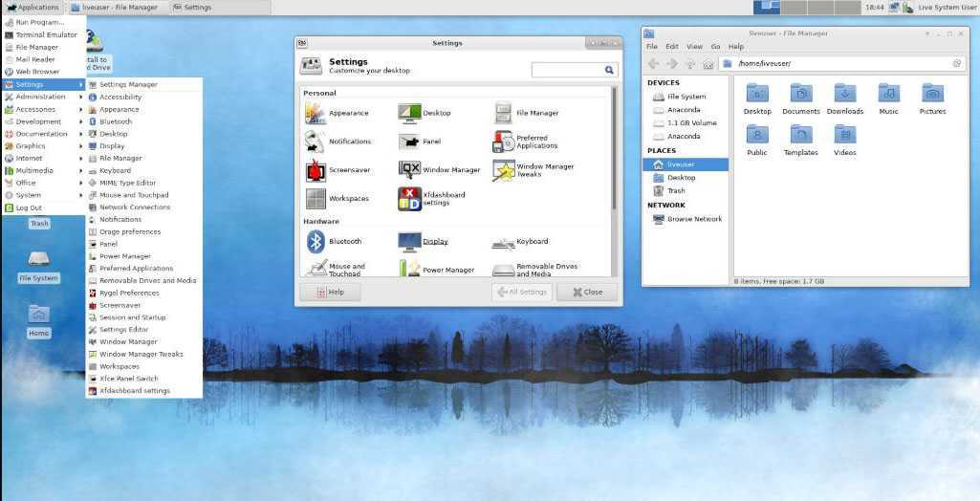
Task: Open the Notifications settings icon
Action: (316, 142)
